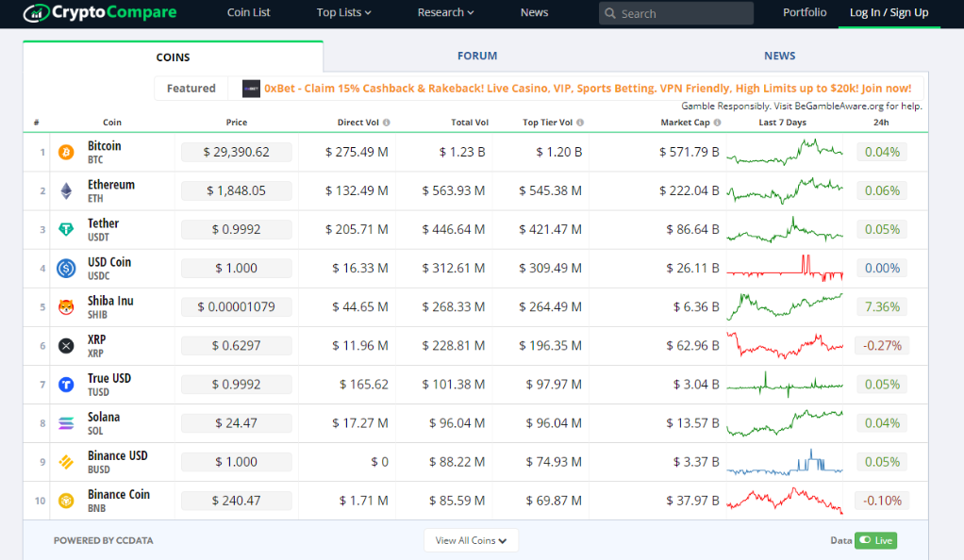
Task: Switch to the NEWS tab
Action: point(779,56)
